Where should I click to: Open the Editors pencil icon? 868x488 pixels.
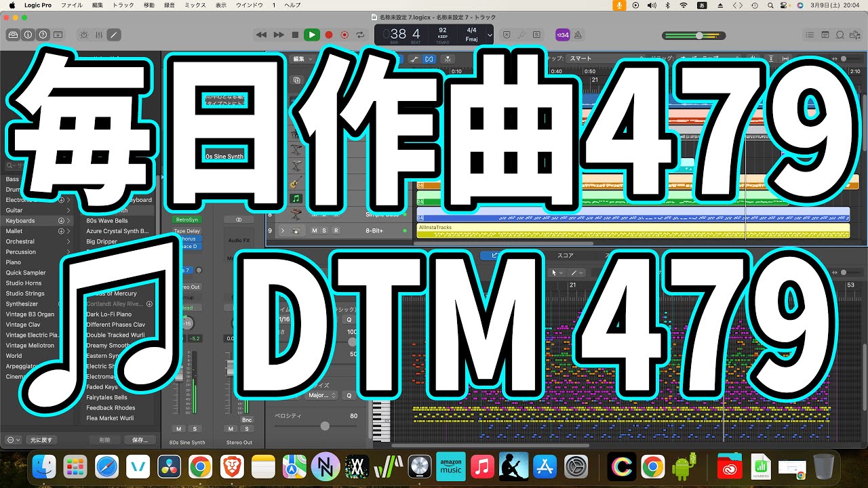(x=113, y=35)
